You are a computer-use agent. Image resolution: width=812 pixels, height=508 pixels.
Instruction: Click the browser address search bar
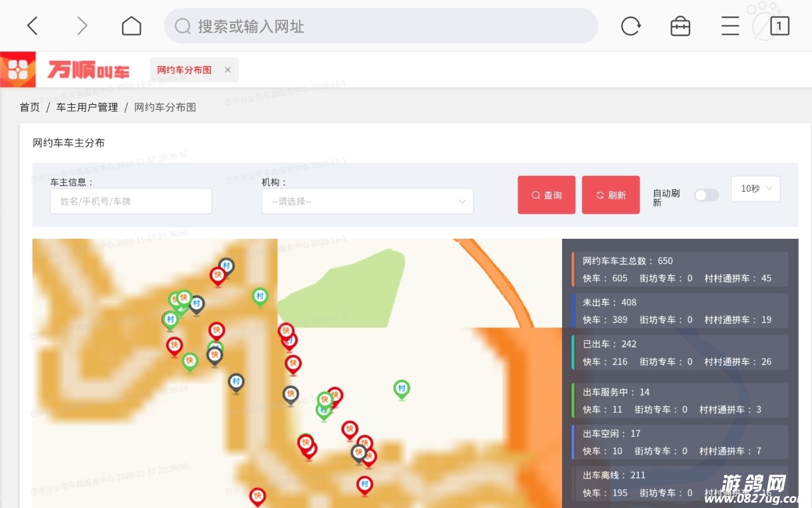[x=381, y=26]
